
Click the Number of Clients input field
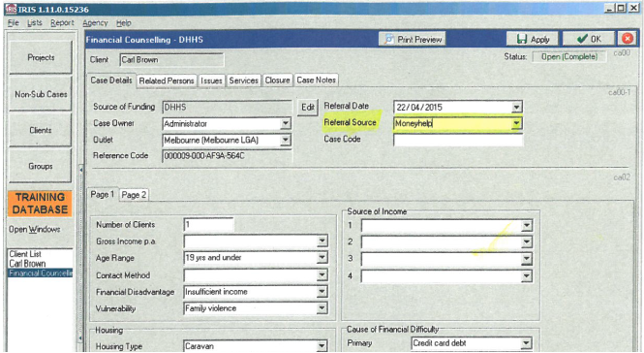point(208,225)
